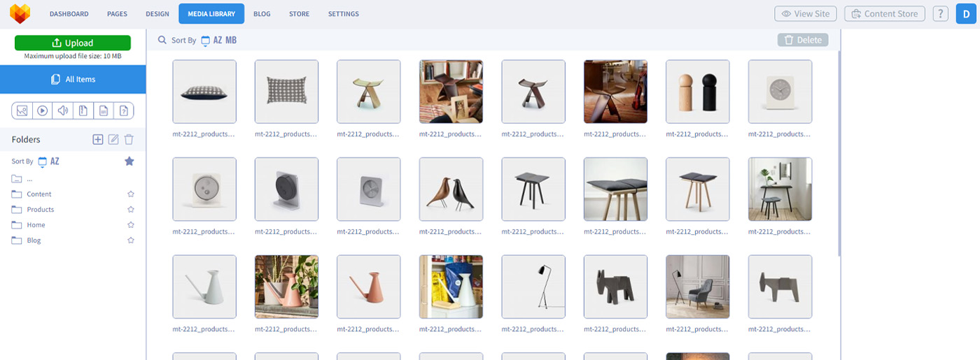980x360 pixels.
Task: Add a new folder
Action: (x=98, y=140)
